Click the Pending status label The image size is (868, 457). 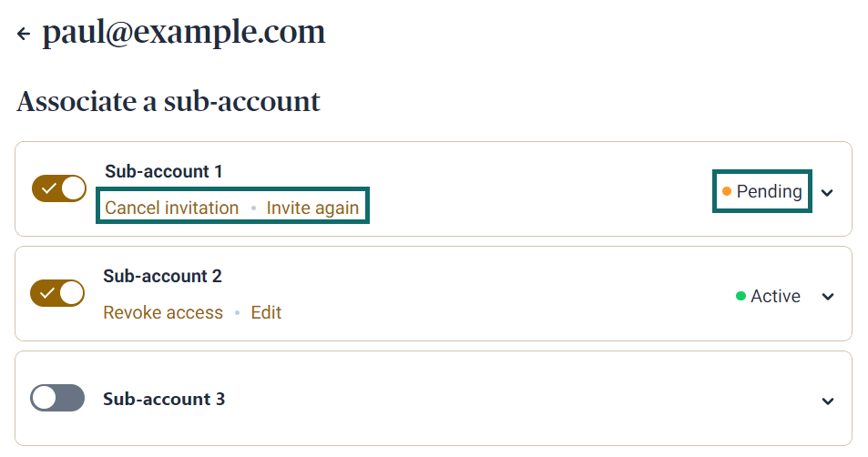[769, 191]
